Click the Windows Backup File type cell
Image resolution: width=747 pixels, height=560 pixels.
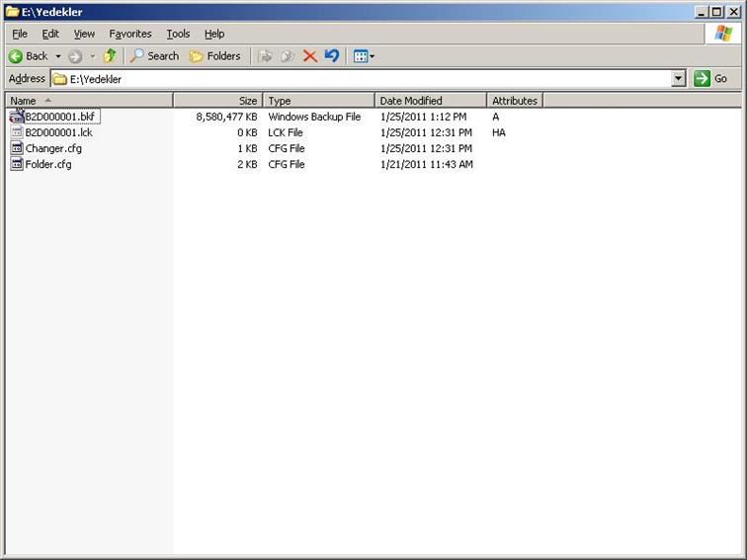(x=314, y=117)
